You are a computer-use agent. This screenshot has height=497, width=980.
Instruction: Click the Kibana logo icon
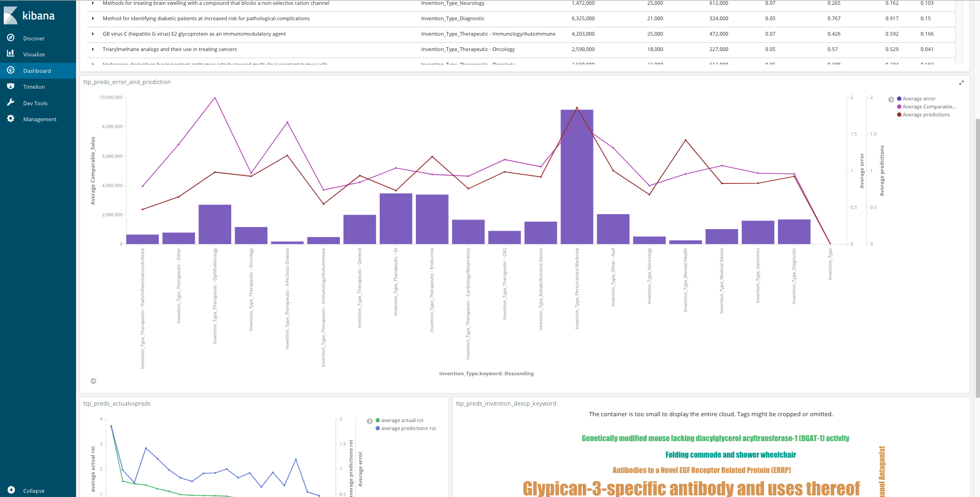pos(11,15)
